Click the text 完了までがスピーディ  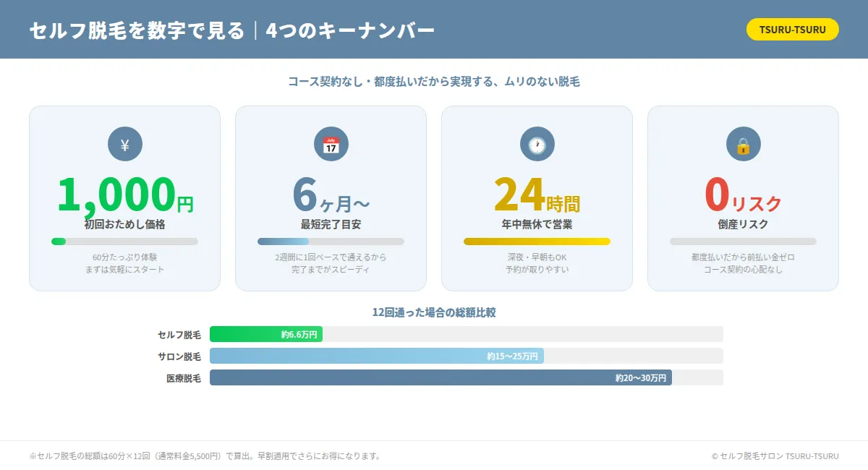[x=331, y=270]
